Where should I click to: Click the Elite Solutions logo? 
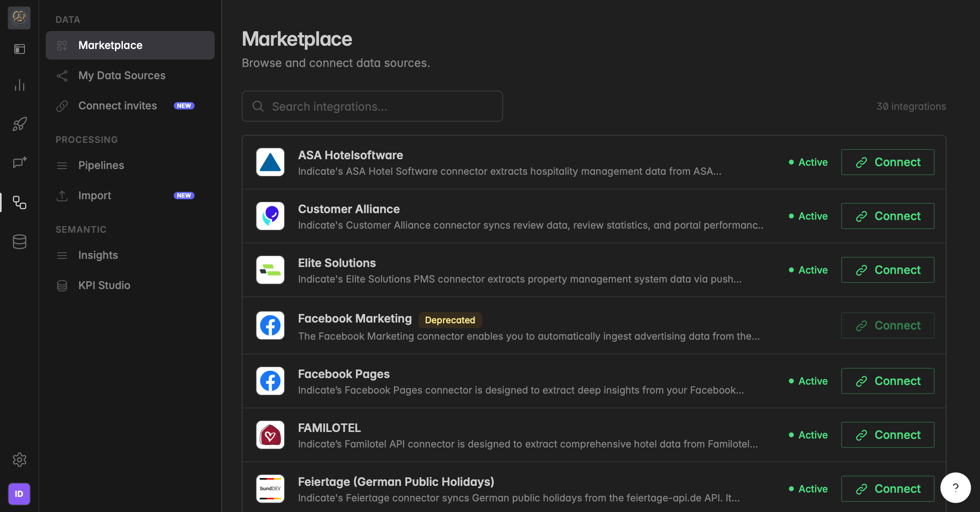pyautogui.click(x=270, y=270)
